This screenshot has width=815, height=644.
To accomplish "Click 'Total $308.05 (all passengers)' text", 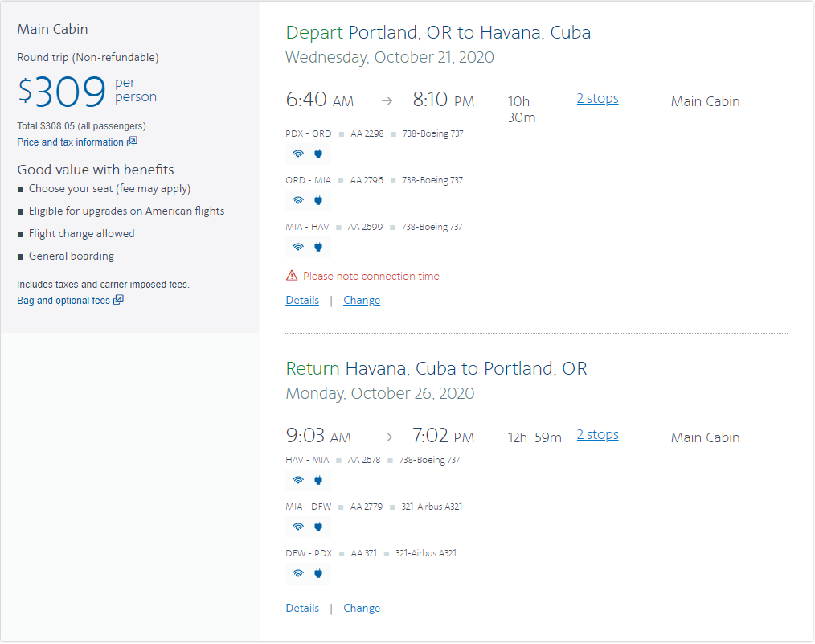I will (82, 125).
